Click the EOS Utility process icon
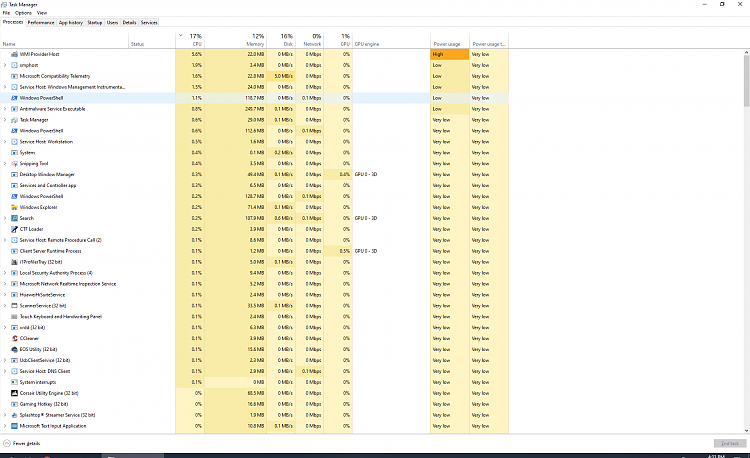 pos(14,349)
